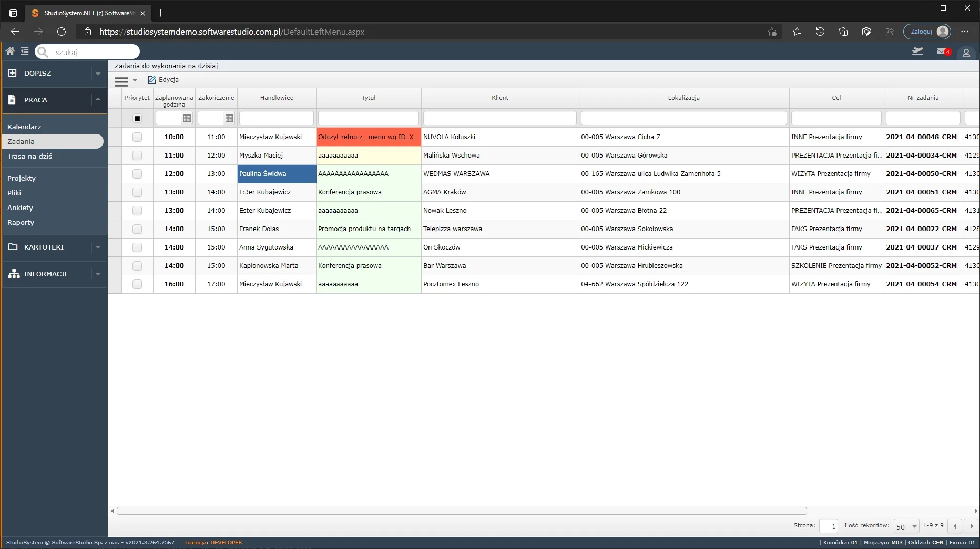
Task: Open calendar picker for Zakończenie filter
Action: [229, 118]
